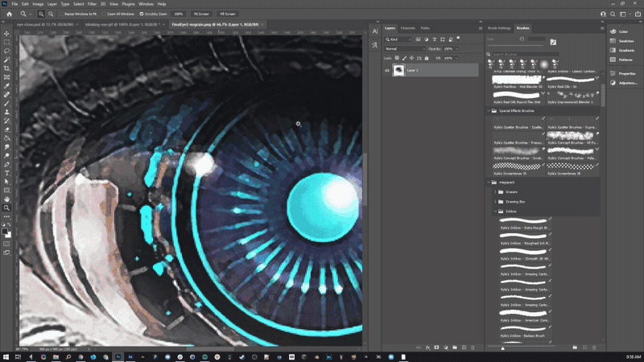
Task: Collapse Special Effects Brushes group
Action: 489,111
